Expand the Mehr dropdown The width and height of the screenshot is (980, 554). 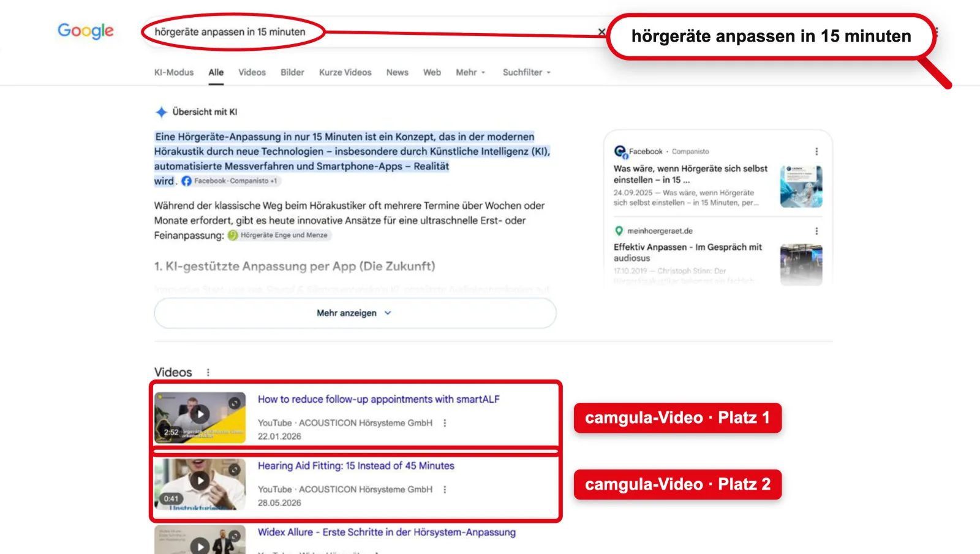[470, 72]
